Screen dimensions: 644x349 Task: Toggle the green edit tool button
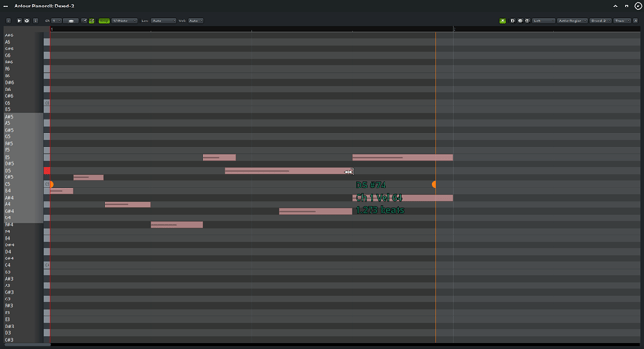click(x=91, y=21)
